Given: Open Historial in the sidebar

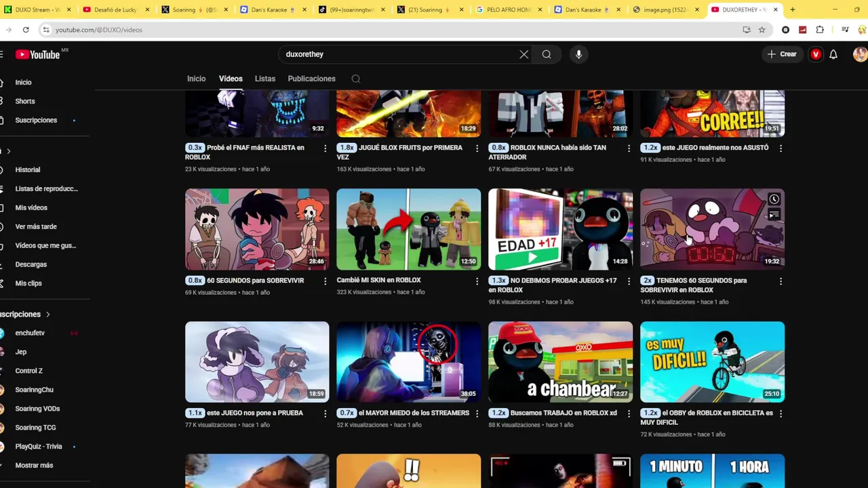Looking at the screenshot, I should click(28, 170).
